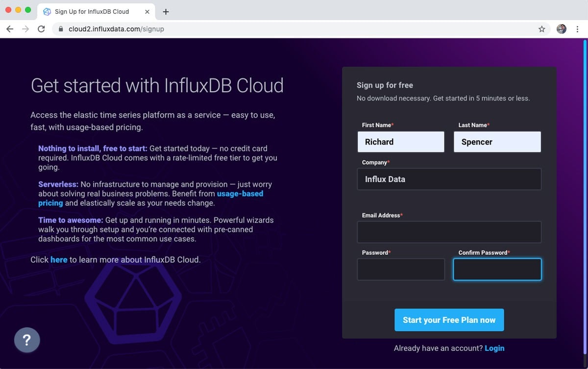The height and width of the screenshot is (369, 588).
Task: Click the forward navigation arrow icon
Action: tap(25, 28)
